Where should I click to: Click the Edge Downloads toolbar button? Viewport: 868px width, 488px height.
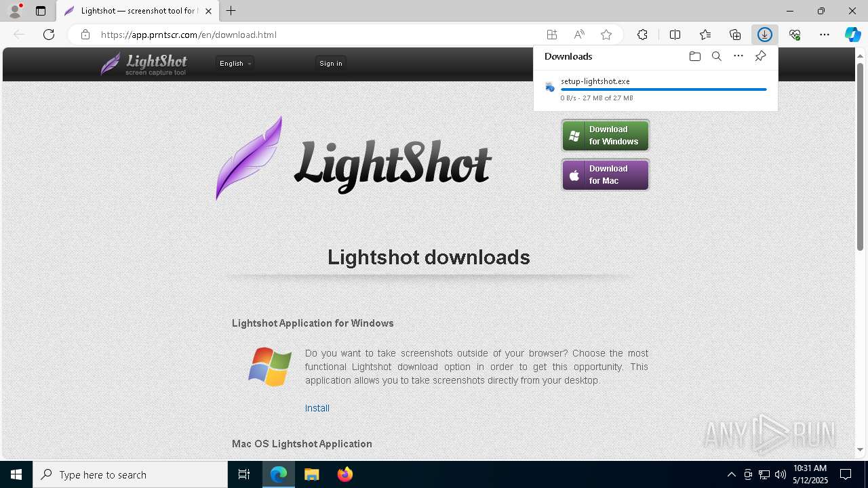pyautogui.click(x=764, y=35)
